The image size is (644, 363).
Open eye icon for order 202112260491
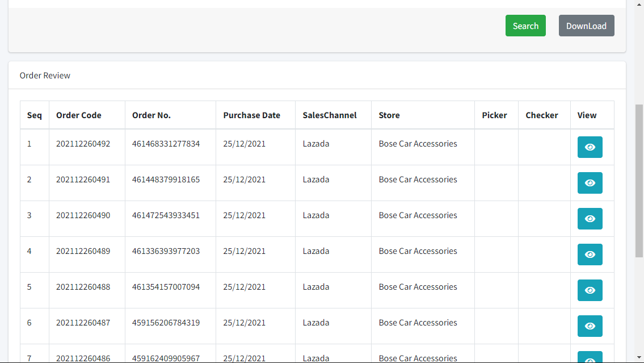coord(590,183)
